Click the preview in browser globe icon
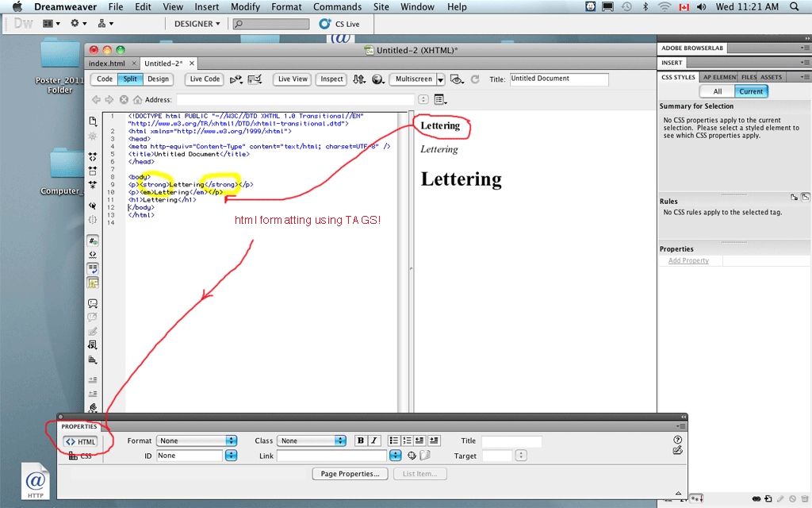This screenshot has height=508, width=812. (378, 79)
